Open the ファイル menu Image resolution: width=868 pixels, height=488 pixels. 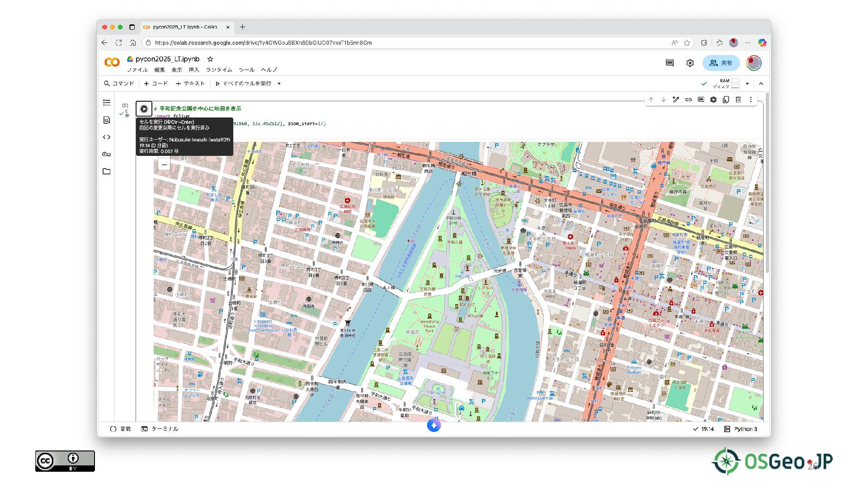click(137, 70)
